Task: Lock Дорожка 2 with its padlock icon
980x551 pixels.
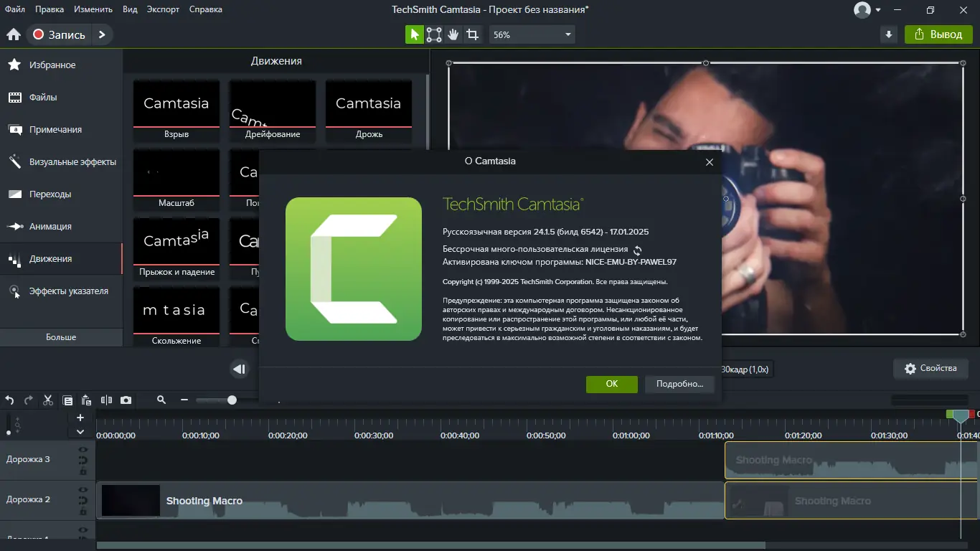Action: tap(83, 511)
